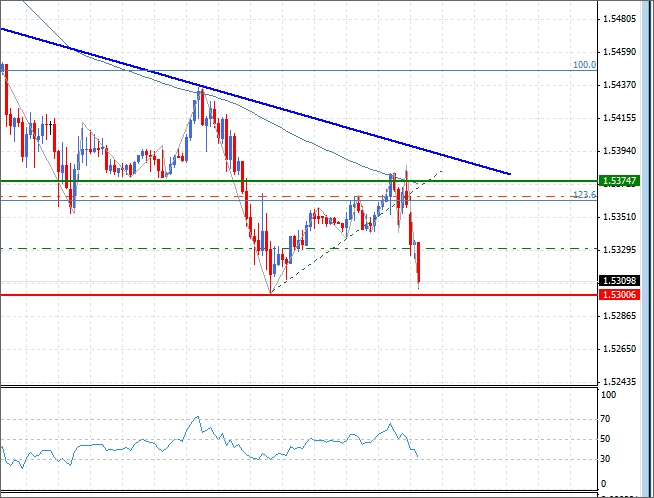The height and width of the screenshot is (498, 654).
Task: Click the red 1.53006 price label
Action: pyautogui.click(x=616, y=295)
